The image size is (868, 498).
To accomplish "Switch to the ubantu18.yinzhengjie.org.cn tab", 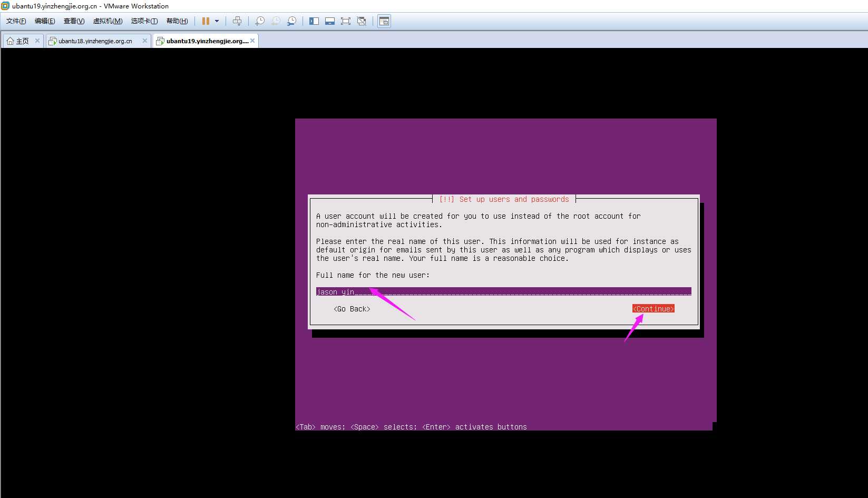I will click(98, 41).
